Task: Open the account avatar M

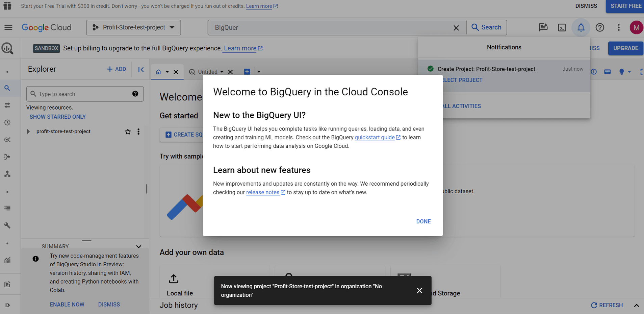Action: tap(636, 27)
